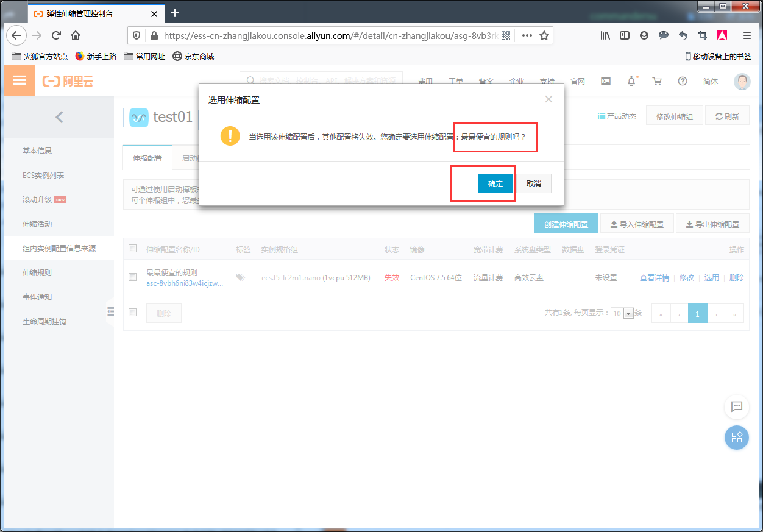Viewport: 763px width, 532px height.
Task: Click the help question mark icon
Action: click(x=683, y=81)
